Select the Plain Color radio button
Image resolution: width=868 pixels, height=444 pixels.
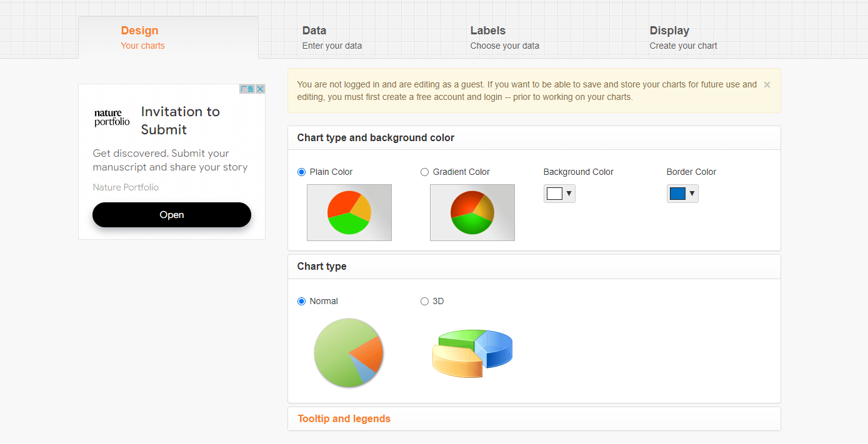pyautogui.click(x=302, y=172)
